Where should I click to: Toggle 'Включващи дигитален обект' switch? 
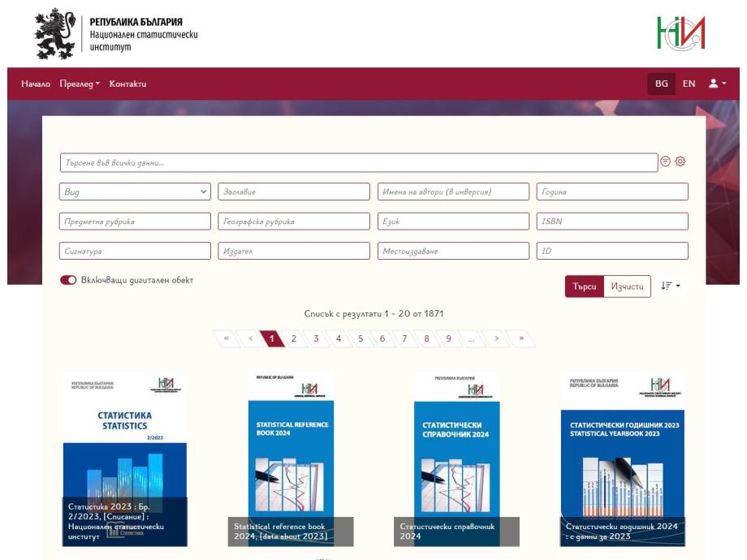[x=69, y=280]
